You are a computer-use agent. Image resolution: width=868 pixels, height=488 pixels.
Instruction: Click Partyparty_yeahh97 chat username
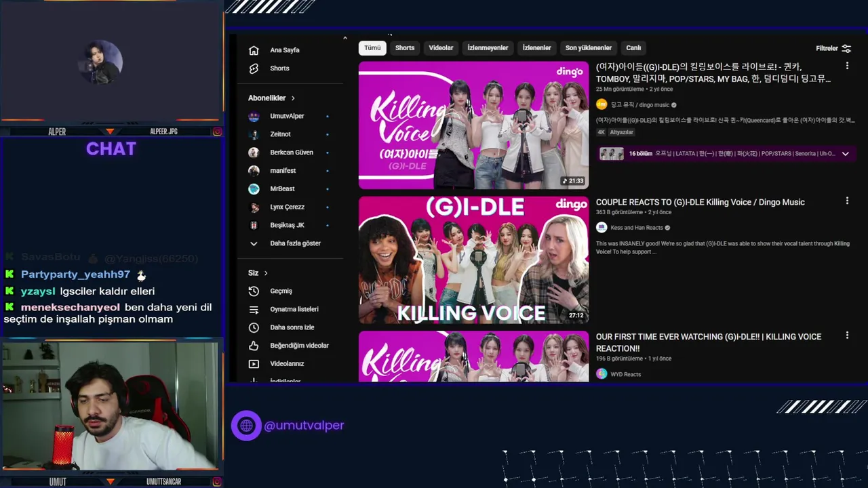pos(75,274)
